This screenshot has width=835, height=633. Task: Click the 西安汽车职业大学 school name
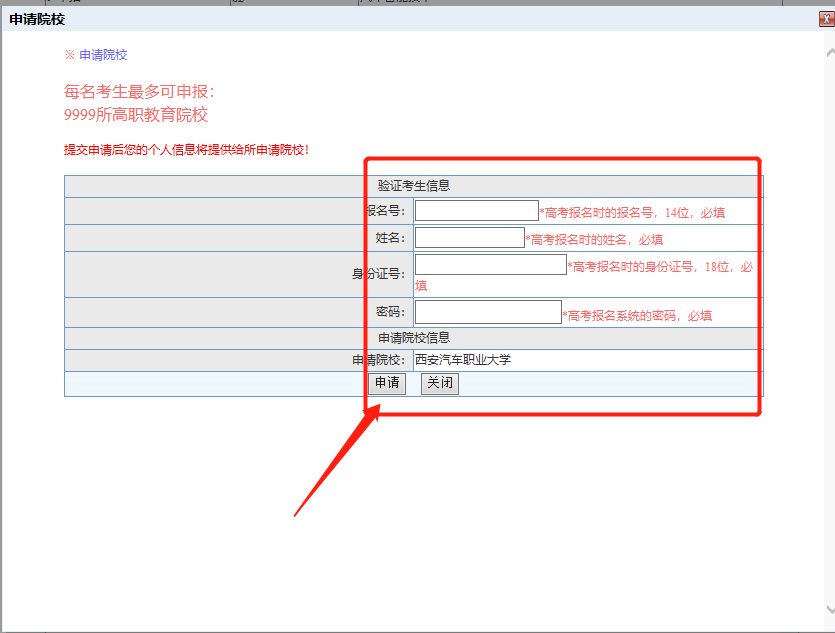tap(462, 360)
